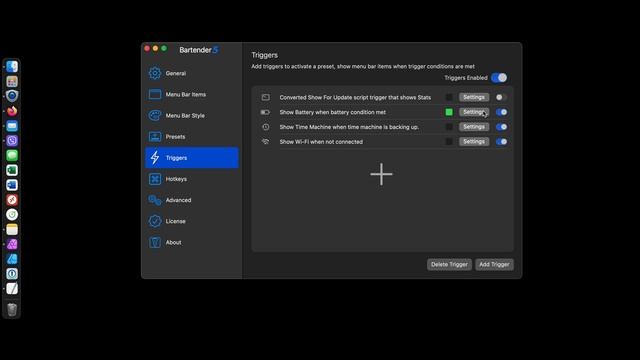Click the Time Machine clock trigger icon

click(x=266, y=127)
